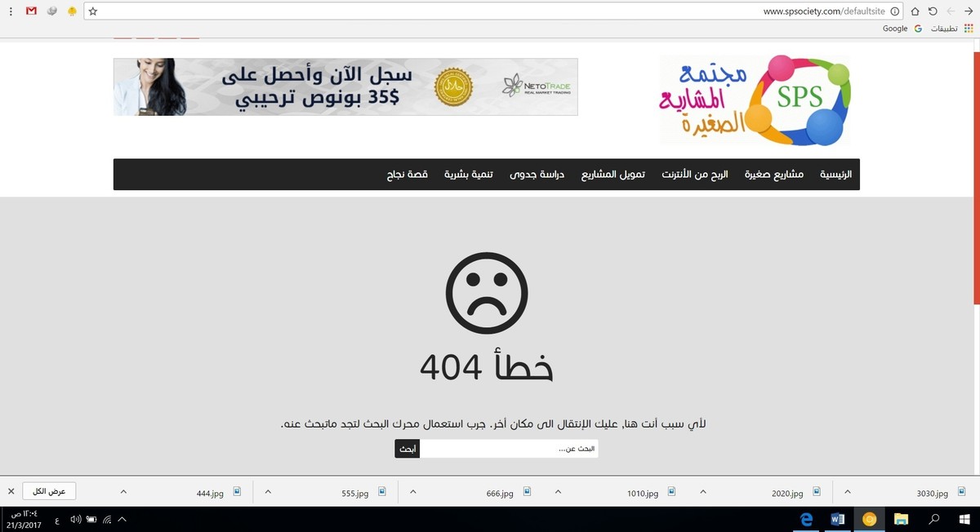The width and height of the screenshot is (980, 532).
Task: Open the Windows Start menu
Action: pyautogui.click(x=964, y=519)
